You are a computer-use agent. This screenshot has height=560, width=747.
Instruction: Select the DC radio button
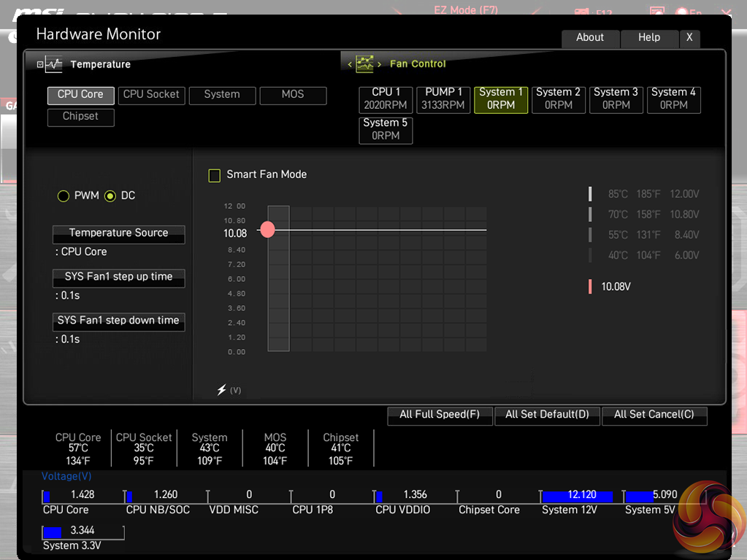click(110, 196)
